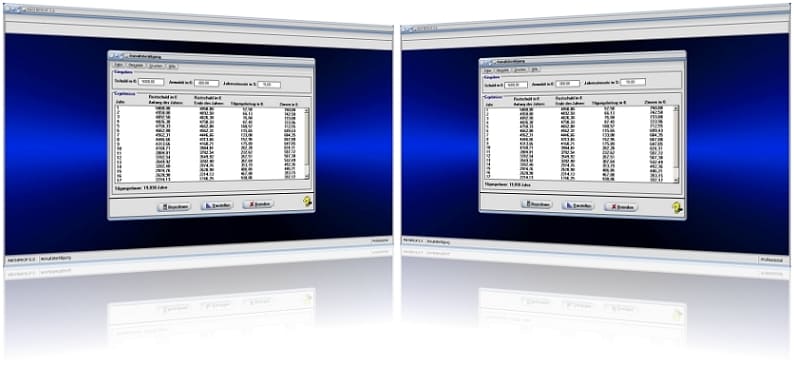
Task: Click the results table scrollbar in the left dialog
Action: [x=306, y=142]
